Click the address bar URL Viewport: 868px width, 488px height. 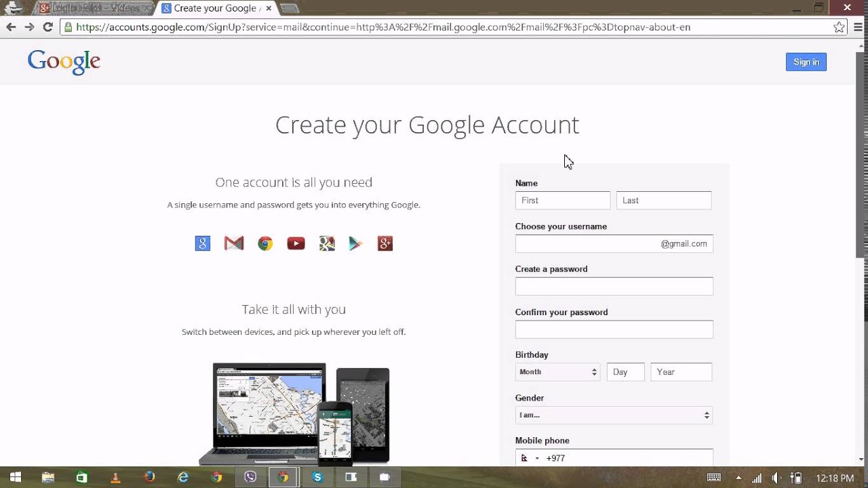(x=383, y=27)
